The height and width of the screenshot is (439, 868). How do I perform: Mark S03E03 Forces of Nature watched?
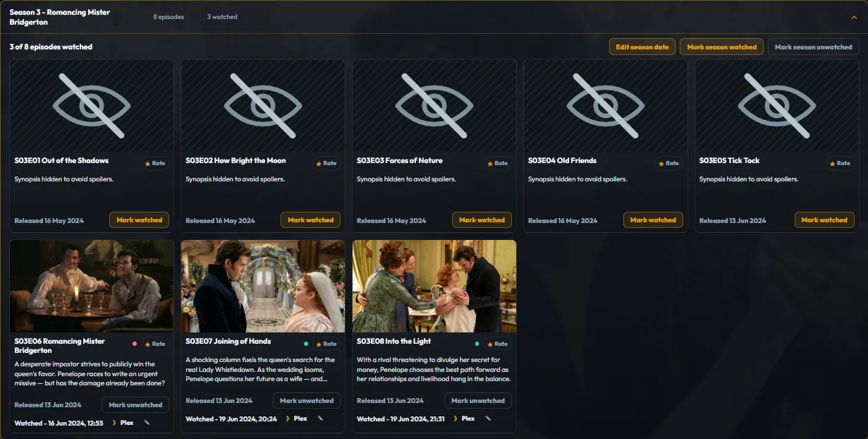[482, 220]
